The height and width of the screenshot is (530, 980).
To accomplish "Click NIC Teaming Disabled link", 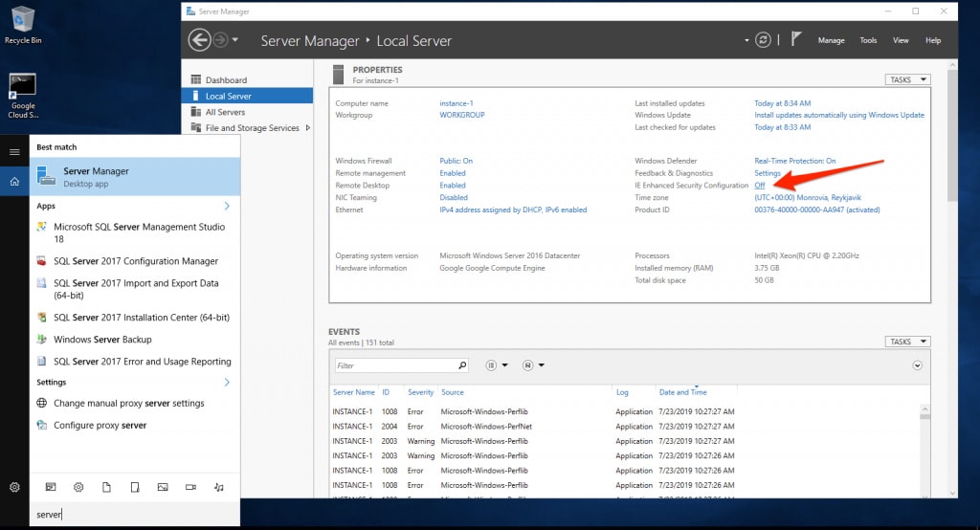I will [x=454, y=197].
